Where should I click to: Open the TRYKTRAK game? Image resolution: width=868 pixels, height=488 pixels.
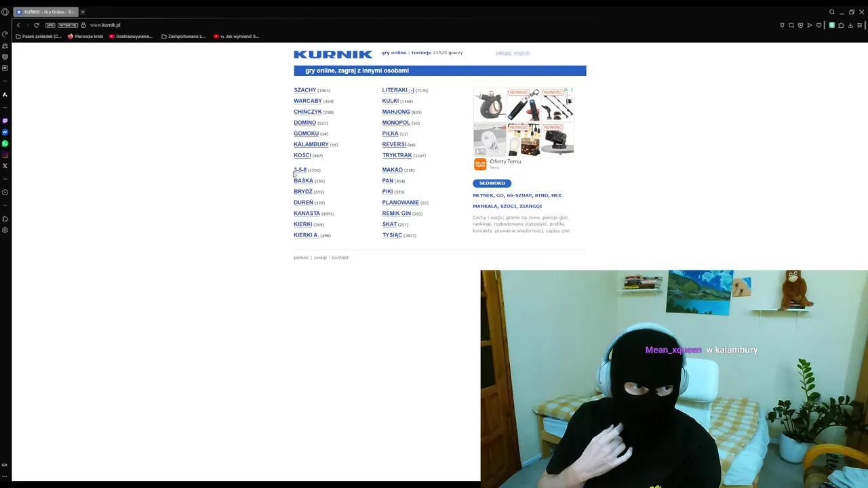397,155
